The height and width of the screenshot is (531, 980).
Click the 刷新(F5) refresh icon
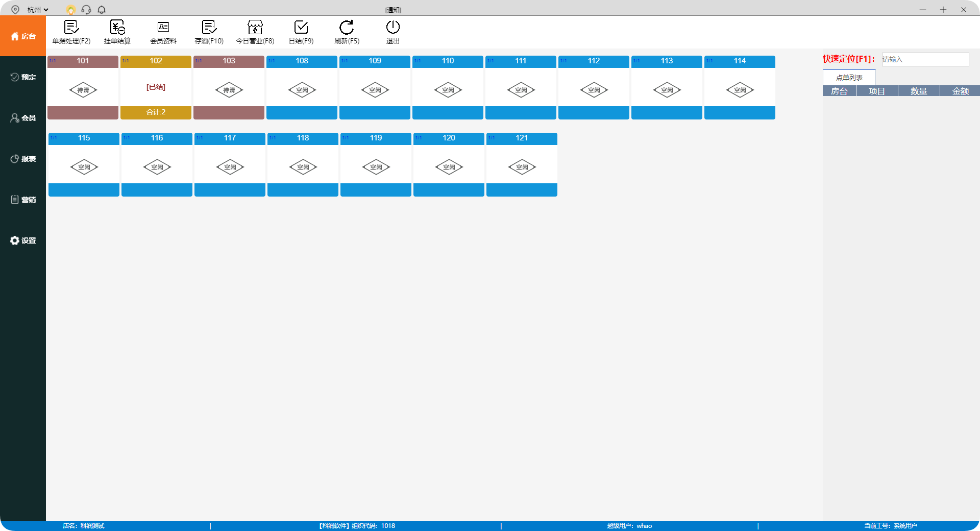(347, 27)
